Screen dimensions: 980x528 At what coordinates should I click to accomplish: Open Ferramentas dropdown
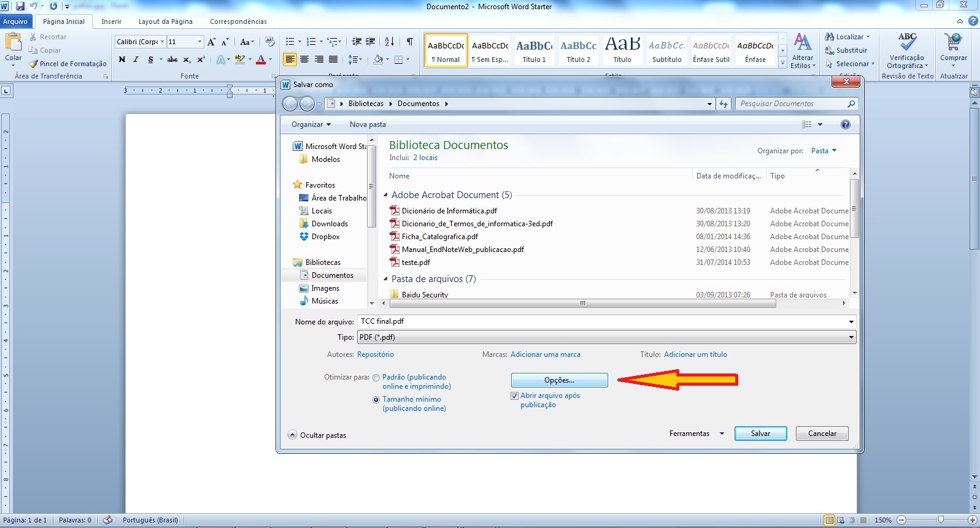click(x=696, y=434)
